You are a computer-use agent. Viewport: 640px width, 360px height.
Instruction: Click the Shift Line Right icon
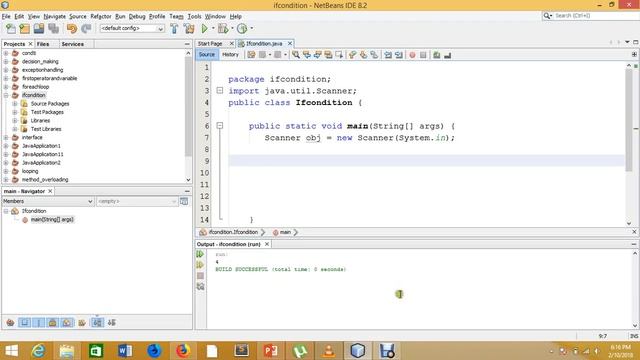(399, 55)
